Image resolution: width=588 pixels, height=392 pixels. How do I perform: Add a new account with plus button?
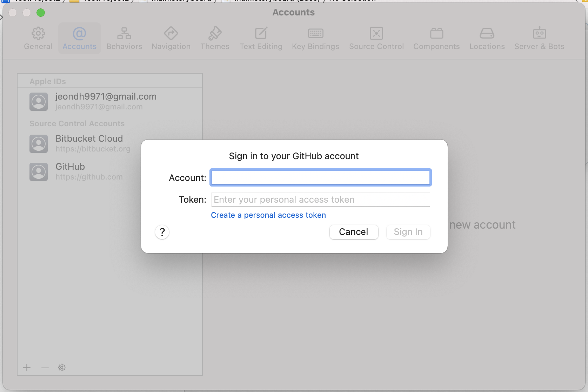27,367
